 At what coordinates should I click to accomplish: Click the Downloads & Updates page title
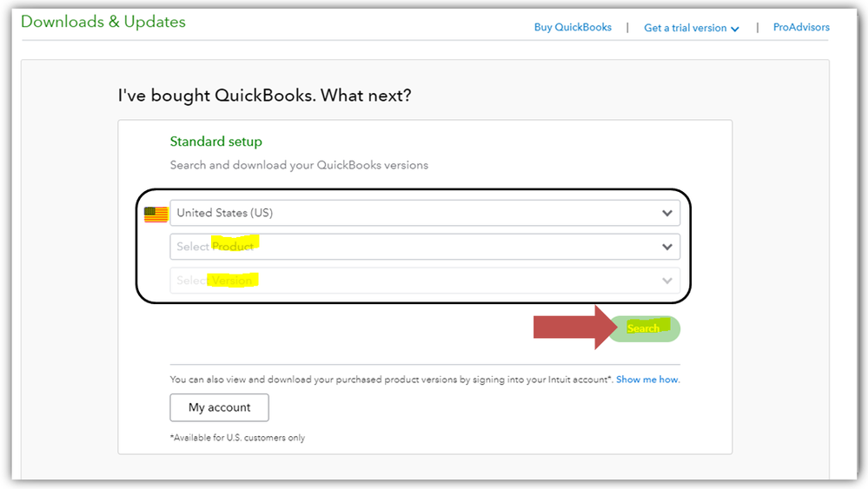click(103, 22)
